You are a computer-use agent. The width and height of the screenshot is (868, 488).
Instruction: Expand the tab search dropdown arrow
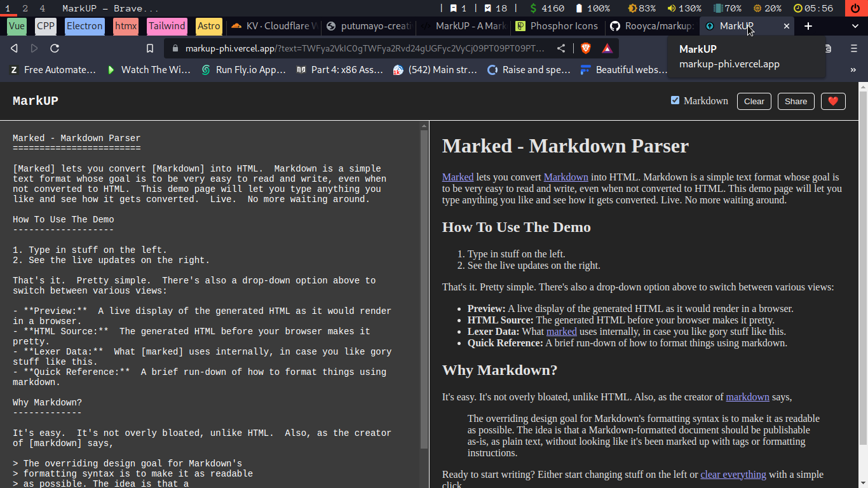pyautogui.click(x=855, y=26)
